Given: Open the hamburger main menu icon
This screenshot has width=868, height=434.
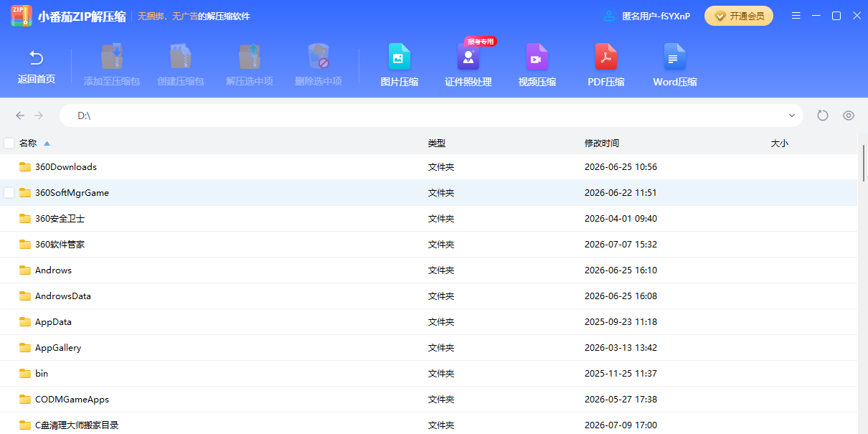Looking at the screenshot, I should 796,16.
